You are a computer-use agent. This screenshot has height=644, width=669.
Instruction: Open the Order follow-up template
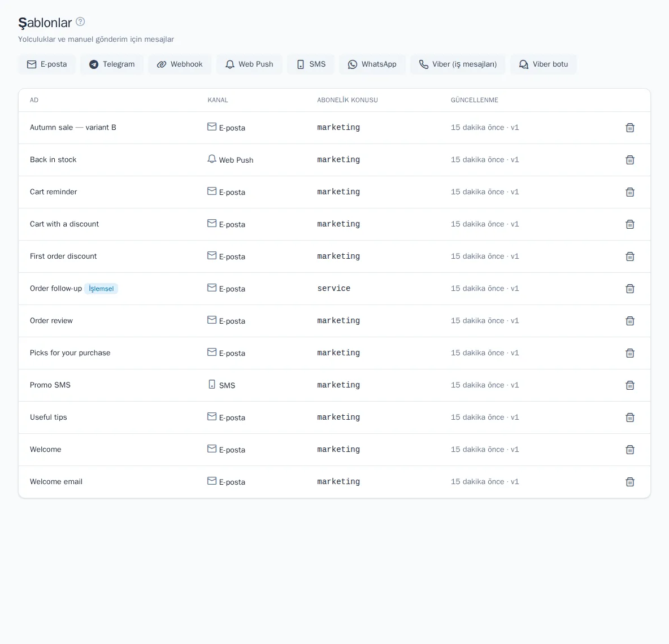56,288
